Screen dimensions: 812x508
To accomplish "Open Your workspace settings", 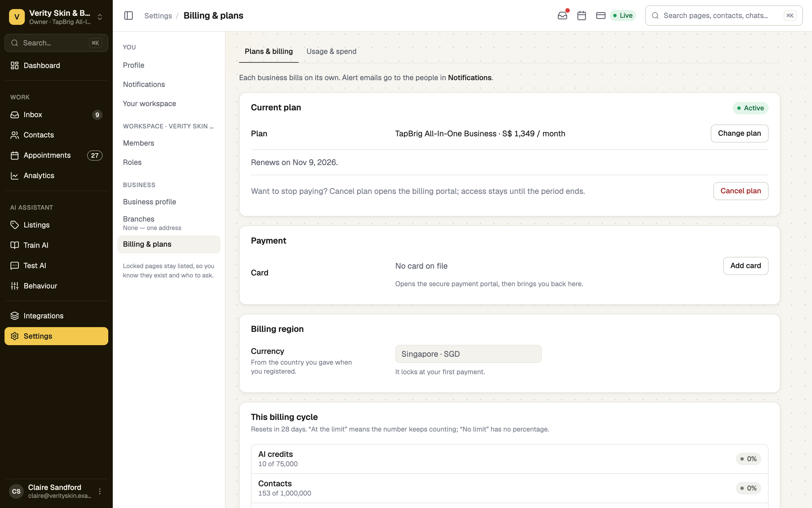I will click(x=169, y=104).
